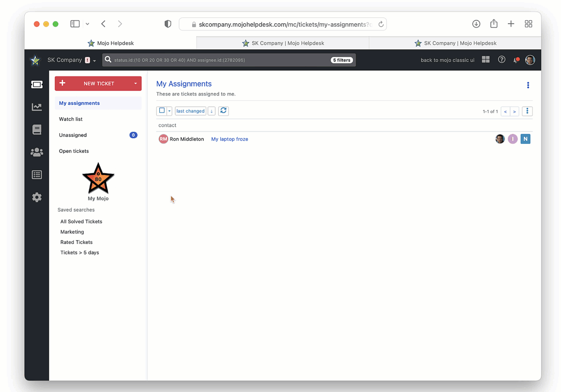Open the contacts people icon in sidebar
The height and width of the screenshot is (392, 561).
click(37, 152)
